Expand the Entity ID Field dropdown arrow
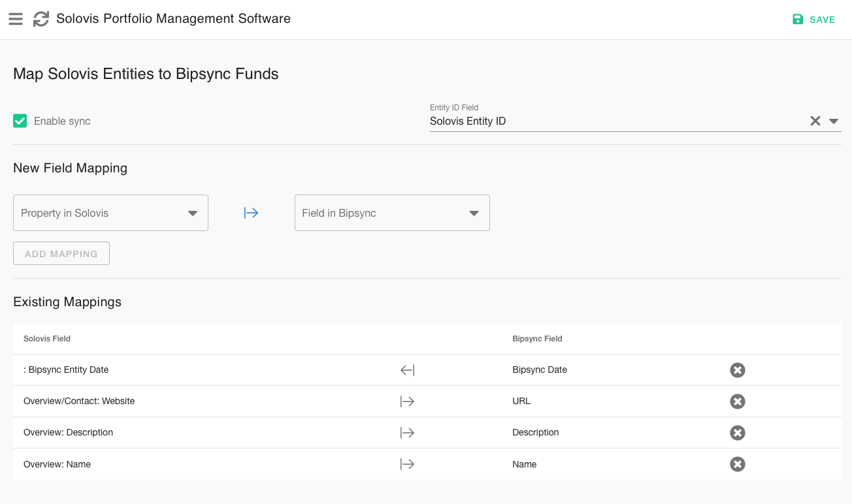Image resolution: width=852 pixels, height=504 pixels. pyautogui.click(x=834, y=121)
